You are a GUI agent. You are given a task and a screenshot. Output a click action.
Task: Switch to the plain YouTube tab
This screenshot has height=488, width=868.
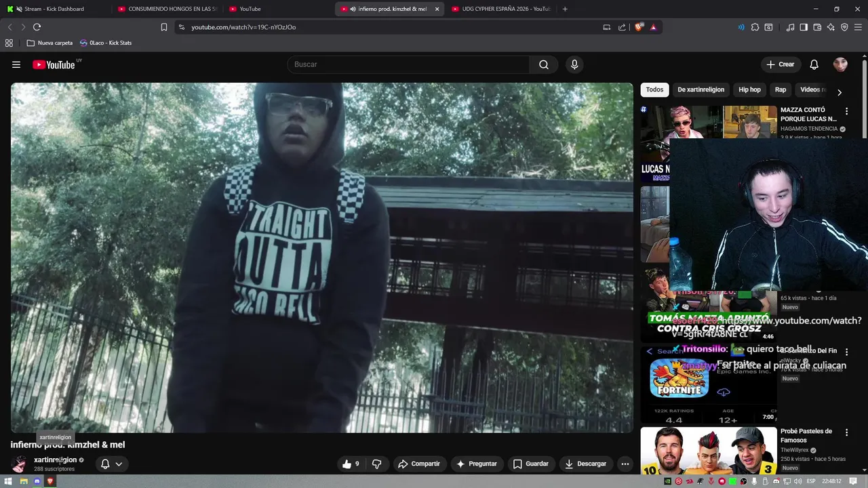tap(278, 9)
